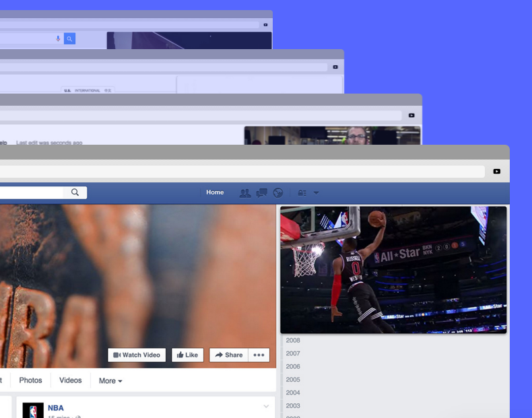Open Facebook friend requests icon

(x=245, y=193)
